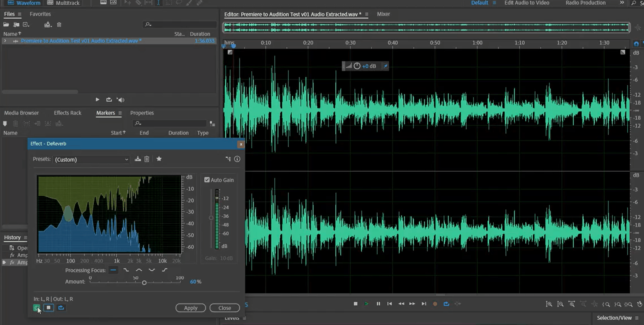Save DeReverb settings as a preset
This screenshot has width=644, height=325.
[x=137, y=159]
